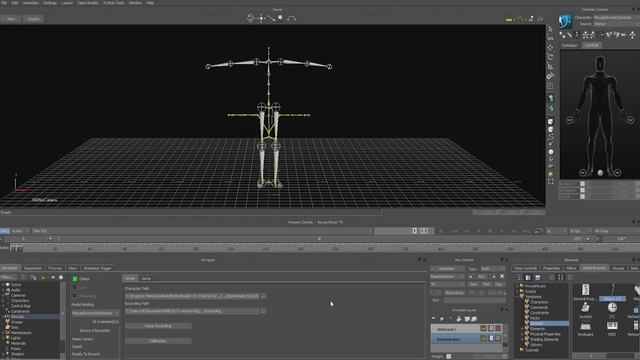The height and width of the screenshot is (360, 640).
Task: Open the Animation menu
Action: coord(31,3)
